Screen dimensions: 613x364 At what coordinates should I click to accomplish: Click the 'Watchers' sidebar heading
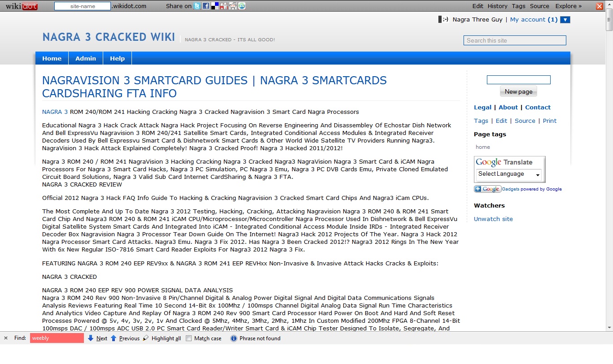[x=489, y=206]
